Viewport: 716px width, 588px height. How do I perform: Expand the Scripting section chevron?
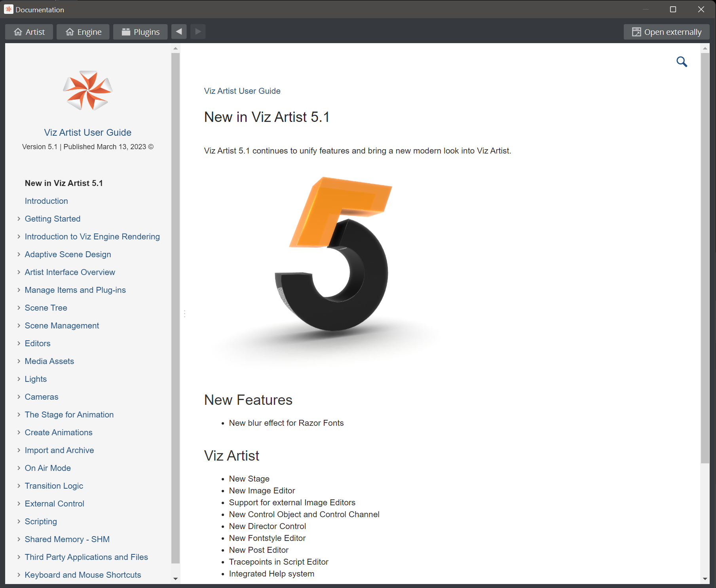pyautogui.click(x=19, y=522)
